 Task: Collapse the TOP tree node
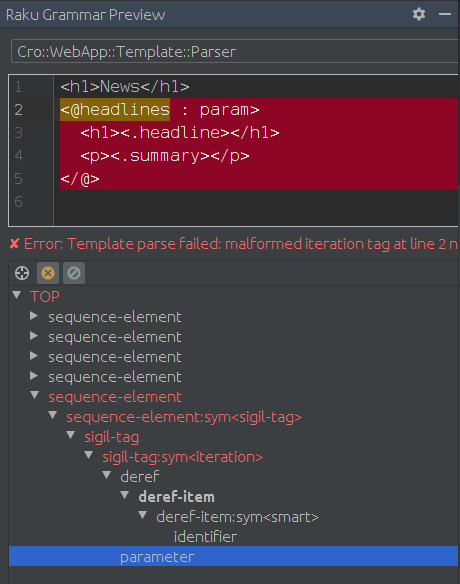16,295
